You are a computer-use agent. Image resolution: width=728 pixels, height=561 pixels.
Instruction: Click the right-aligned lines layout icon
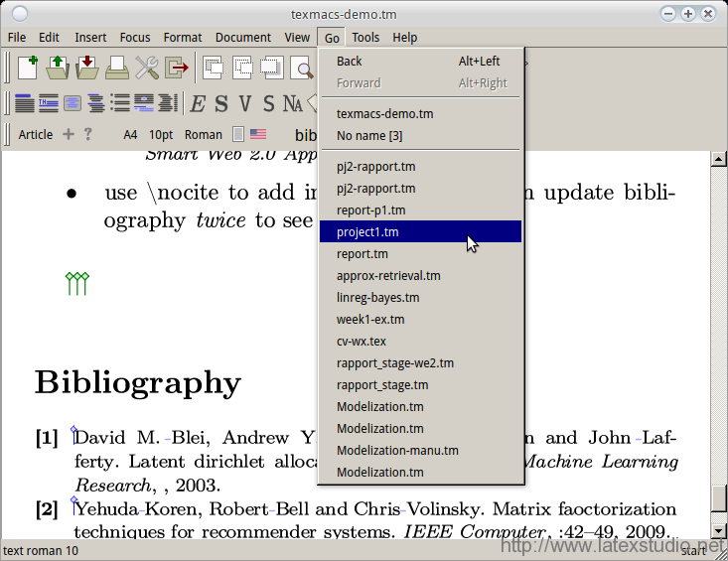coord(168,103)
